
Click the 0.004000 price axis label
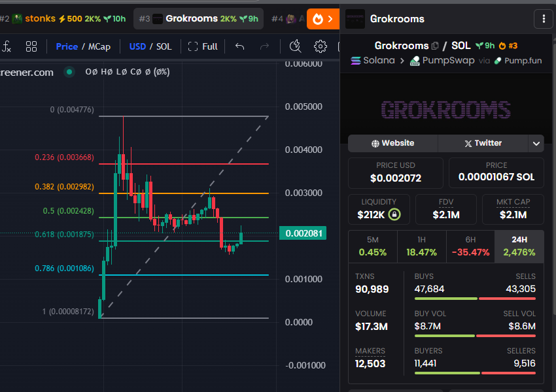(304, 150)
